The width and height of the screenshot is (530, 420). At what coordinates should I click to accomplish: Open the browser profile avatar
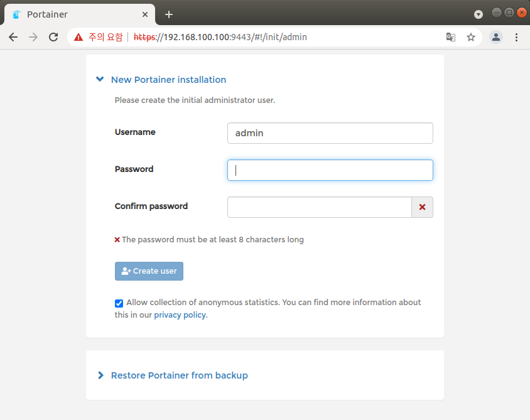coord(496,37)
